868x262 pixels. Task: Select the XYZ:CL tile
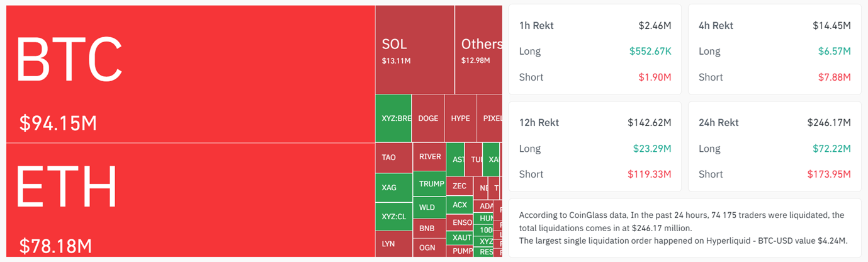393,217
